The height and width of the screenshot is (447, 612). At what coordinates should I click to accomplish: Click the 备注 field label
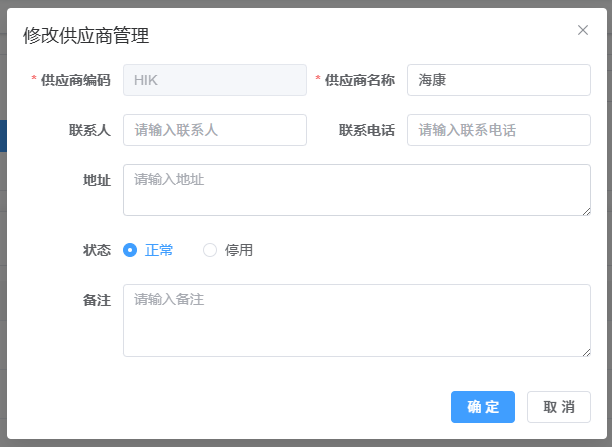click(96, 300)
